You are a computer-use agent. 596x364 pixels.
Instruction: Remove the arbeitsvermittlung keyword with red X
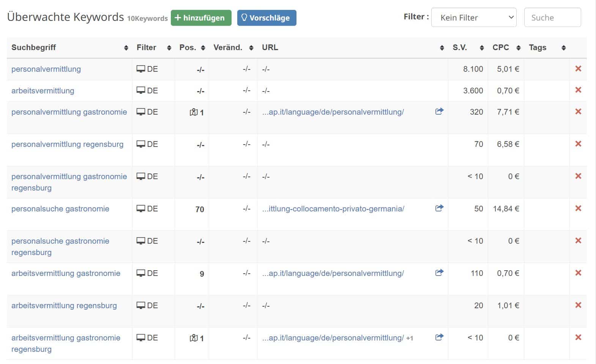coord(578,90)
